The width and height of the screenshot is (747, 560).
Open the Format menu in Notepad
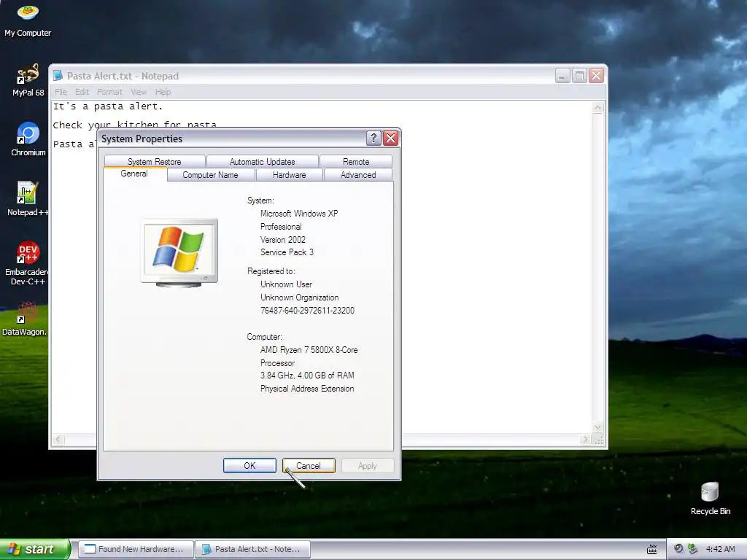click(109, 92)
